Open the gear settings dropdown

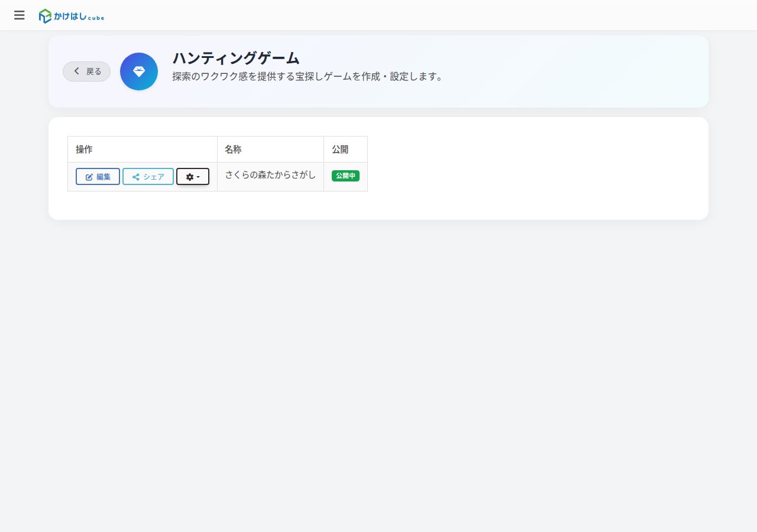coord(193,177)
